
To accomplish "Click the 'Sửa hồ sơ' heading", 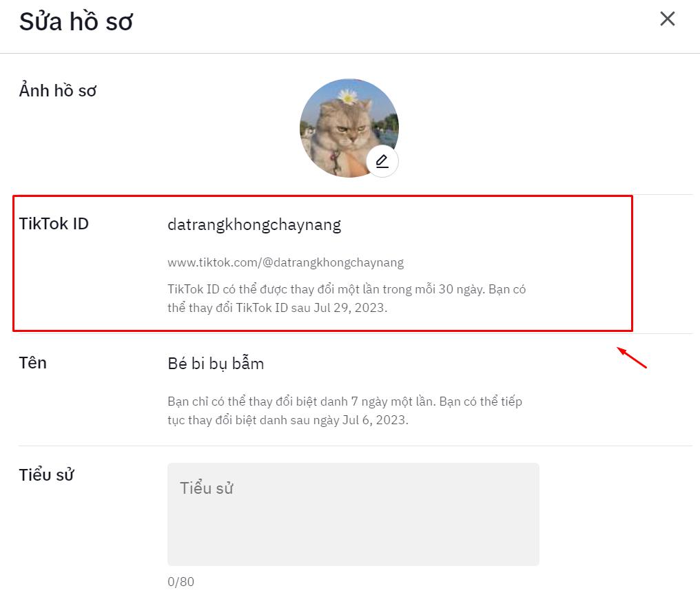I will pyautogui.click(x=76, y=21).
